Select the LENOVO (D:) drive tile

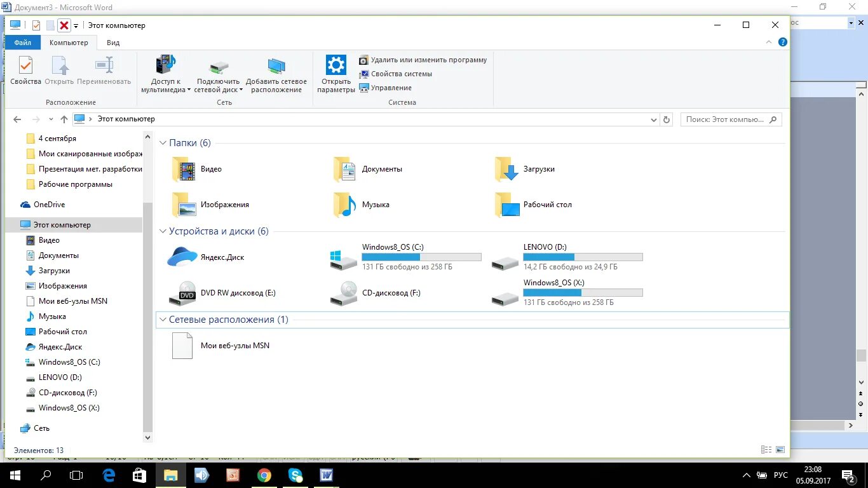point(567,257)
